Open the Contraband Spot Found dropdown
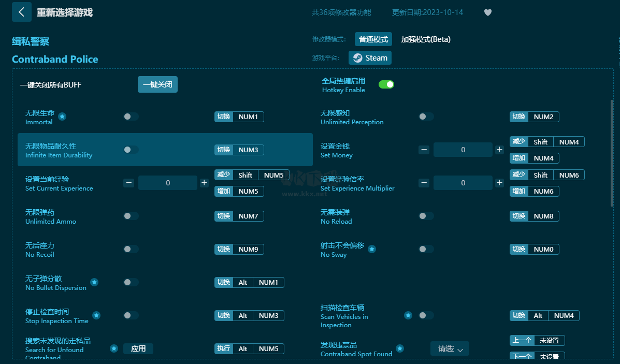Image resolution: width=620 pixels, height=364 pixels. [x=450, y=348]
